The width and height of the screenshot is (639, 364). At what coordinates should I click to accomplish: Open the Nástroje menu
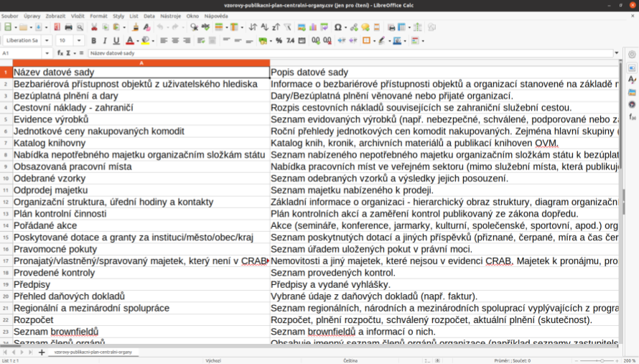(170, 15)
